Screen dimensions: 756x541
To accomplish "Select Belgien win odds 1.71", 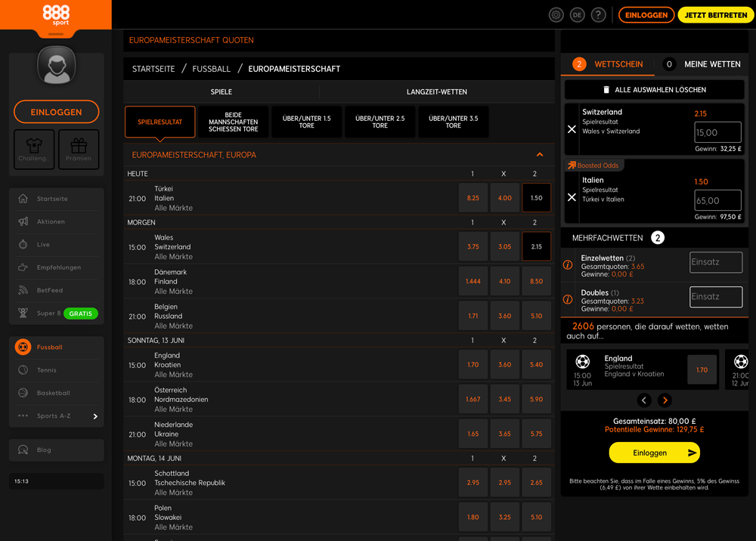I will (473, 316).
